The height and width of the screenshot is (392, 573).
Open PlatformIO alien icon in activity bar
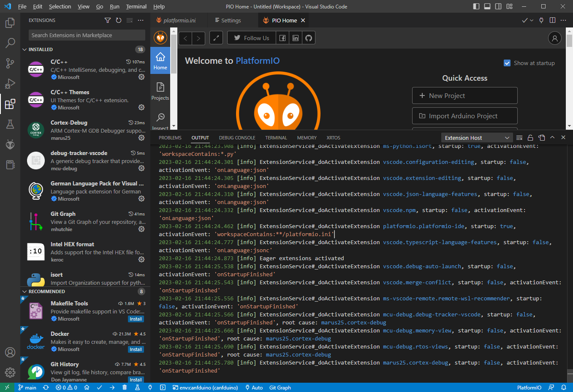pyautogui.click(x=10, y=144)
